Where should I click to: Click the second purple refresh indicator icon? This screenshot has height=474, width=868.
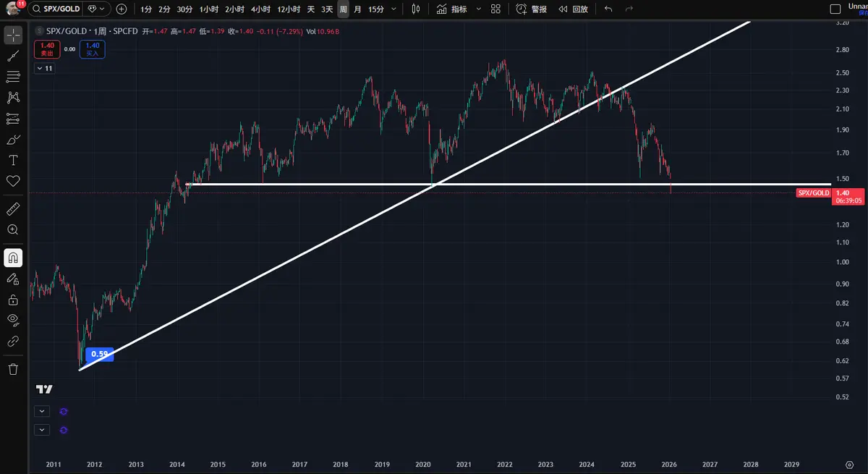point(64,429)
